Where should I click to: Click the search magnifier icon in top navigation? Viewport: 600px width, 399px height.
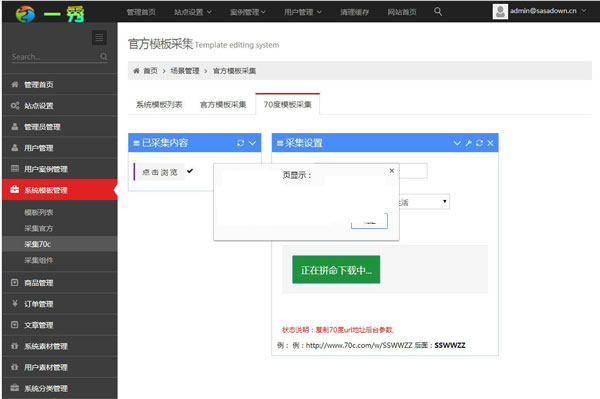438,11
